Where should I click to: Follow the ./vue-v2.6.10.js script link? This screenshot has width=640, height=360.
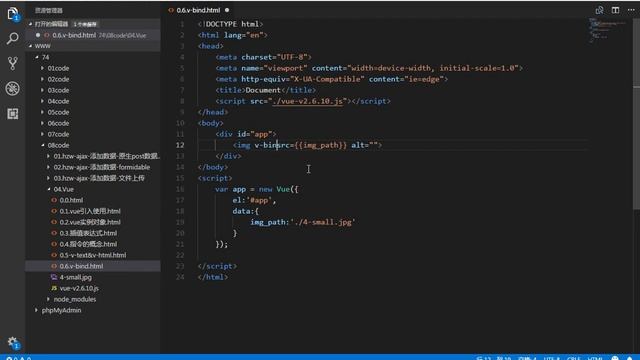[x=307, y=101]
